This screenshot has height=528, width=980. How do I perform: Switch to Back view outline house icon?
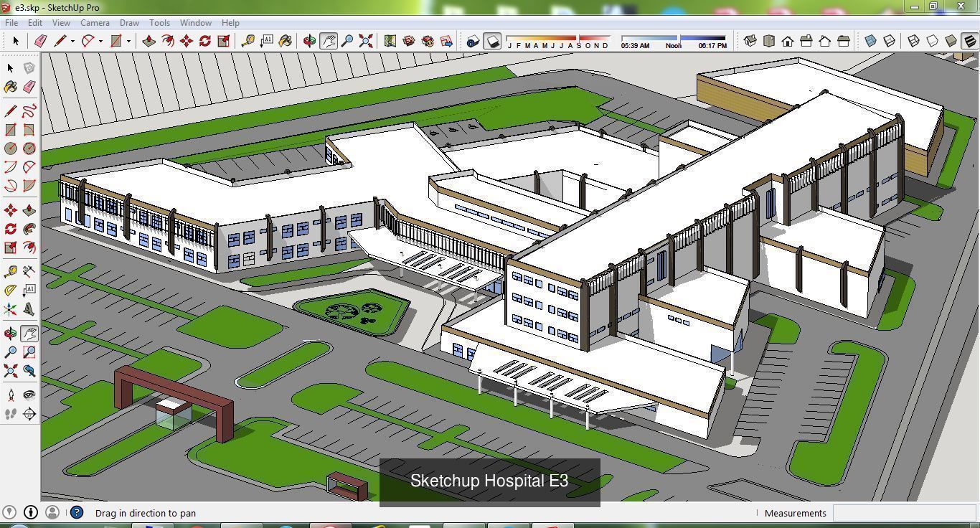[x=825, y=41]
